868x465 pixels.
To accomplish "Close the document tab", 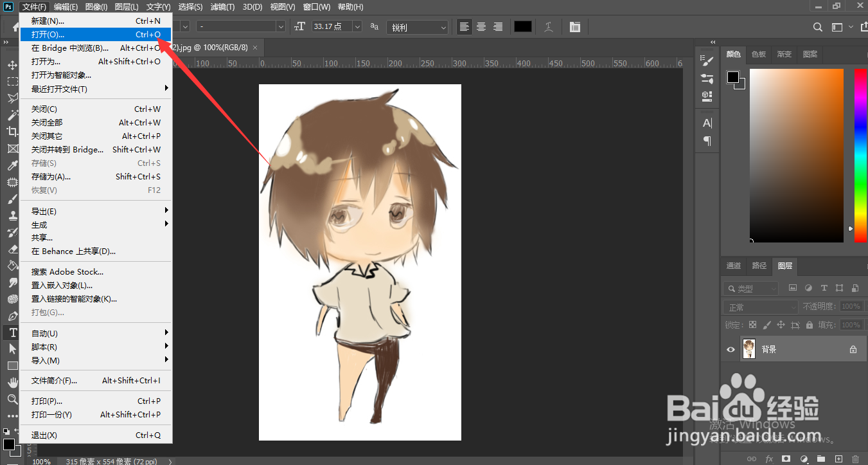I will [x=255, y=48].
